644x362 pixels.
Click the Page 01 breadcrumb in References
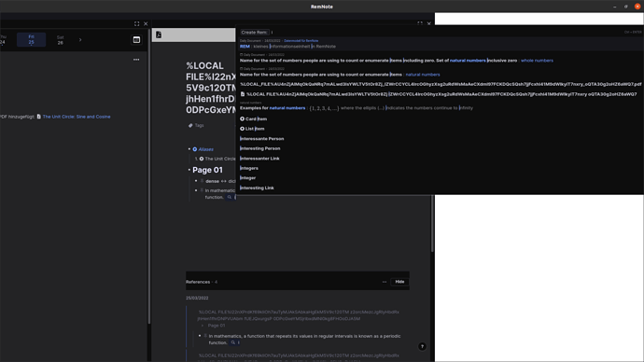217,326
